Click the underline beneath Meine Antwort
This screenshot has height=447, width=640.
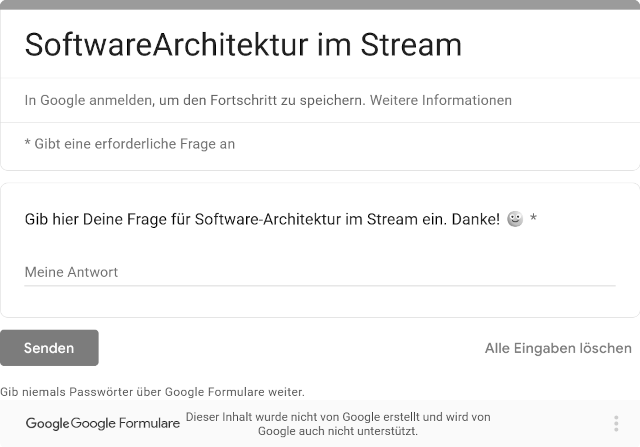tap(319, 285)
